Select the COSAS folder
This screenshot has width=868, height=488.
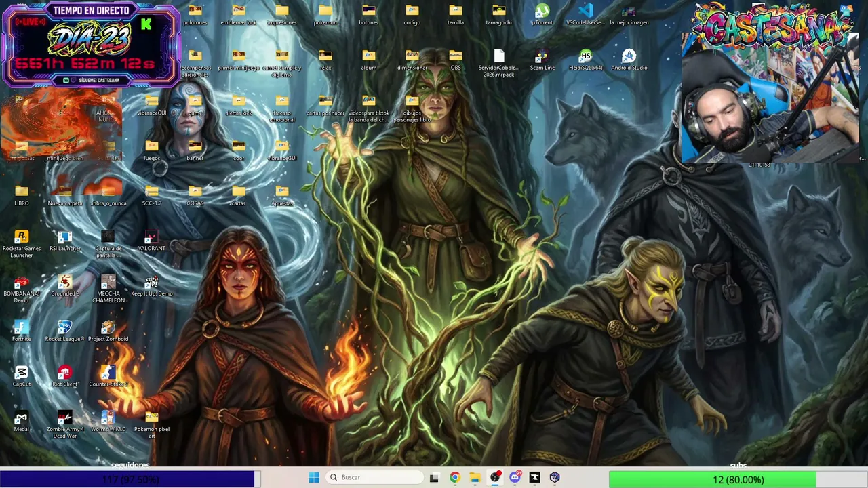pyautogui.click(x=195, y=196)
